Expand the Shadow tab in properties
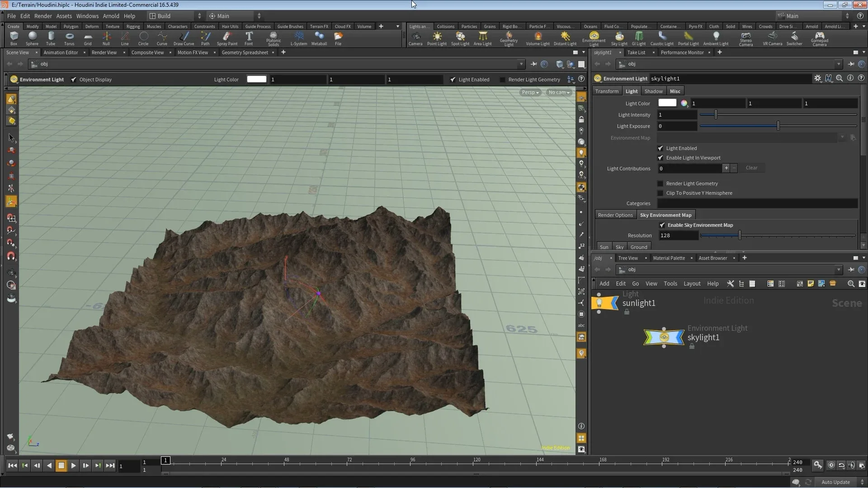868x488 pixels. 653,90
